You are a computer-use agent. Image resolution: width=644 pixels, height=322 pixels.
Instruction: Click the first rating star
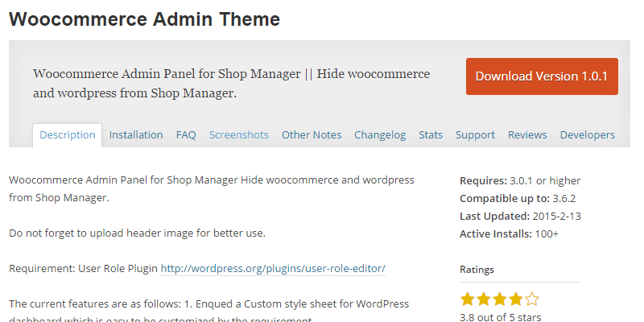pos(468,299)
